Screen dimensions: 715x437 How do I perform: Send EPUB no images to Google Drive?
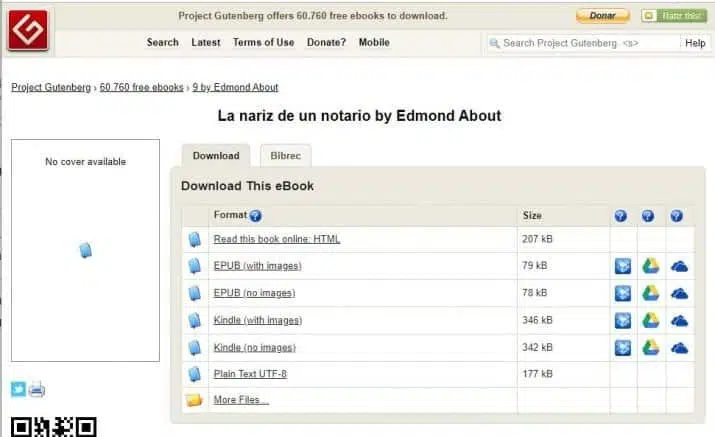pos(651,293)
